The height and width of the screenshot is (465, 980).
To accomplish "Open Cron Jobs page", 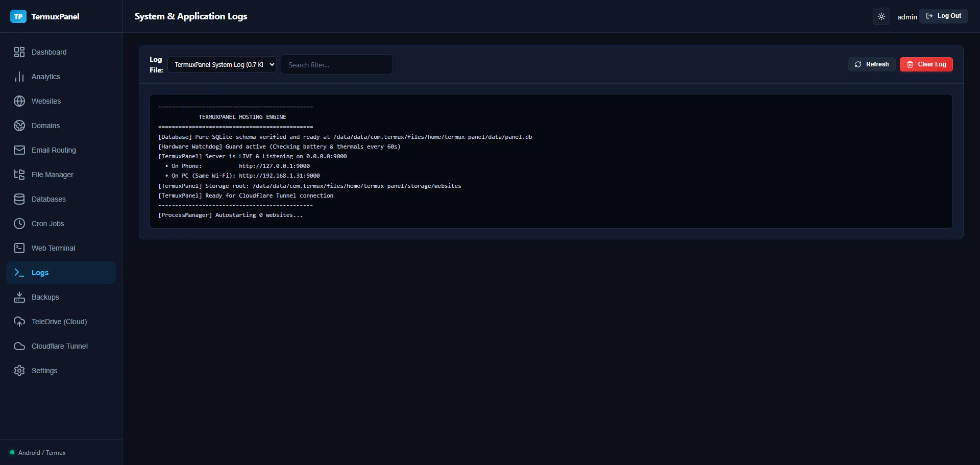I will coord(61,224).
